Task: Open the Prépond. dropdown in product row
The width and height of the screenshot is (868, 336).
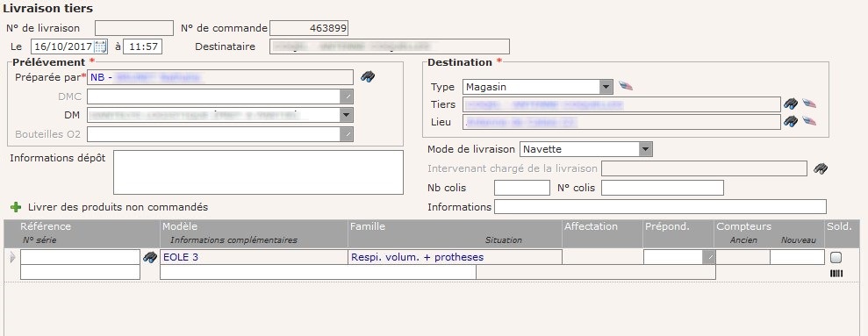Action: [709, 257]
